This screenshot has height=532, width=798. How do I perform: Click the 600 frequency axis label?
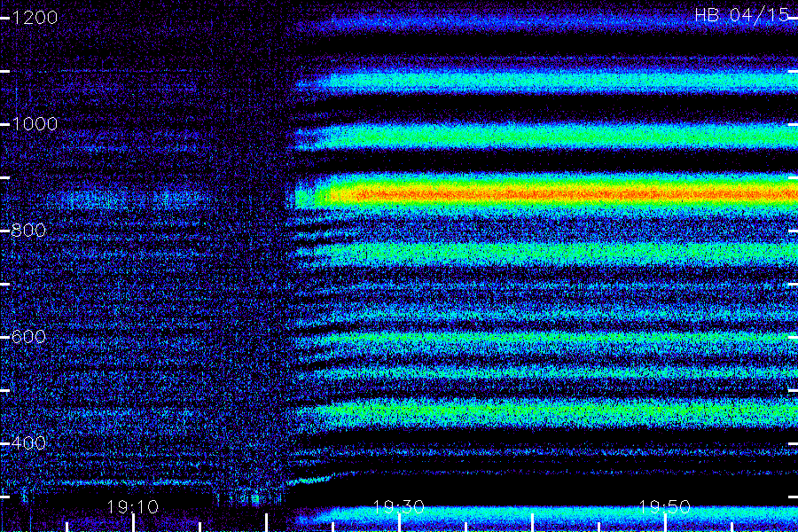click(x=28, y=337)
